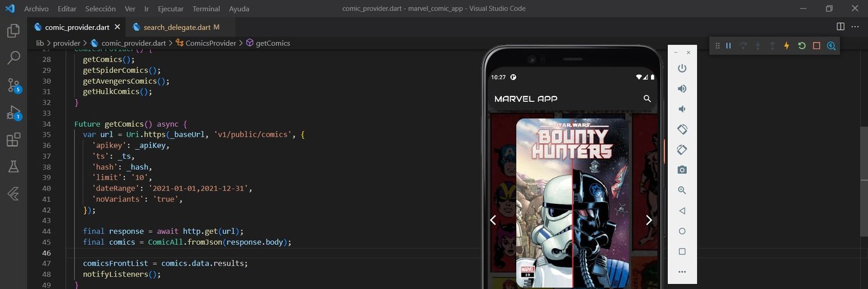Rotate emulator left

pyautogui.click(x=682, y=129)
